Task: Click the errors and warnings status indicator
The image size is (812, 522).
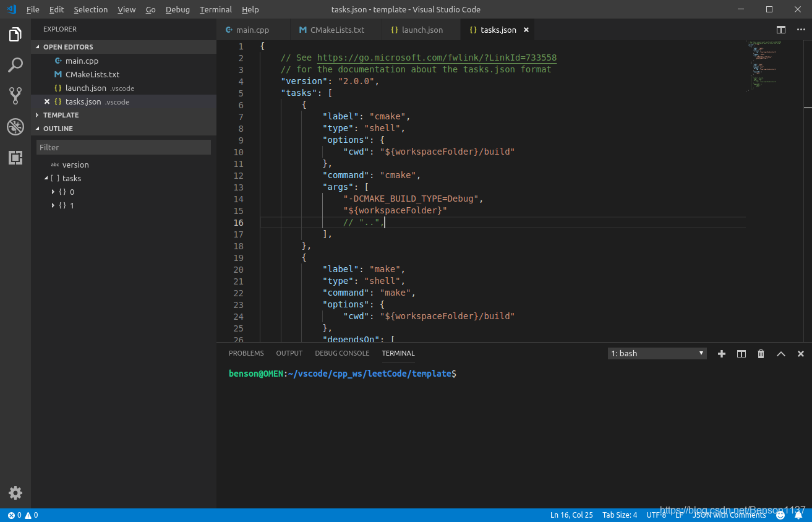Action: tap(23, 515)
